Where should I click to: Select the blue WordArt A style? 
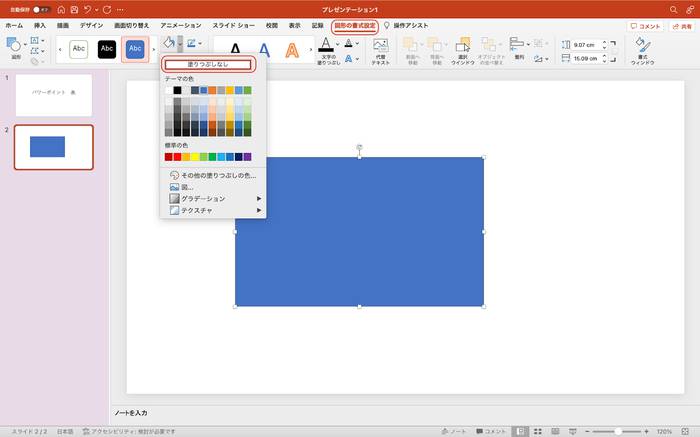(x=264, y=50)
